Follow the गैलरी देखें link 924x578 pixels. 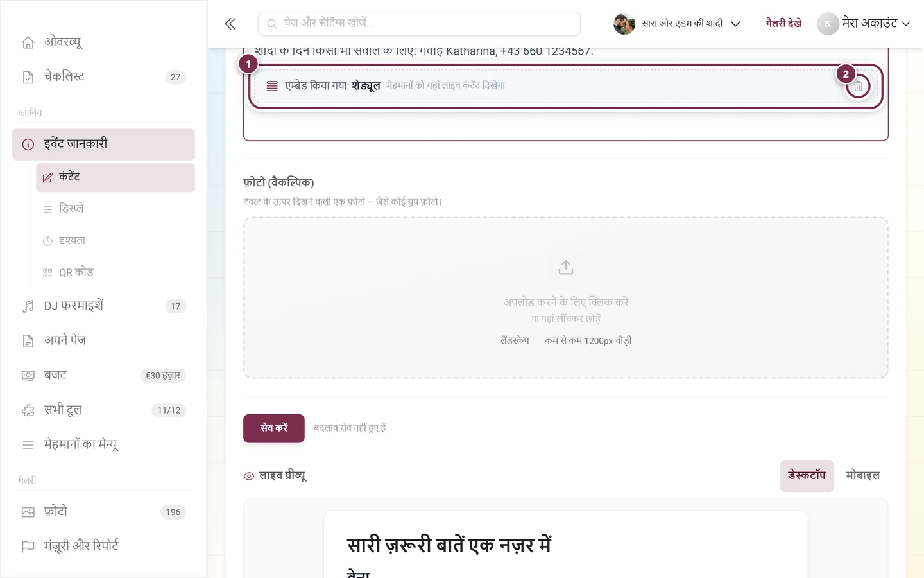(783, 24)
